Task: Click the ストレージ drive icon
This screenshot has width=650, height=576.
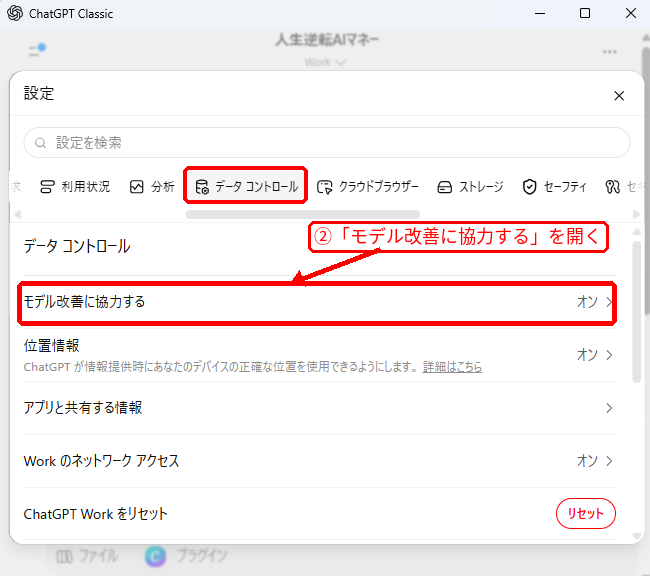Action: [444, 187]
